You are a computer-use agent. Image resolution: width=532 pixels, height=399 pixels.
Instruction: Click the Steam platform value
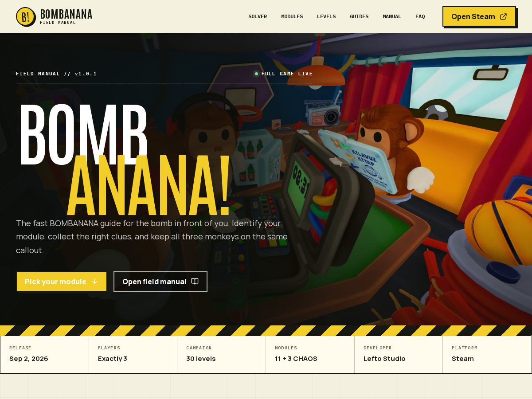coord(463,359)
